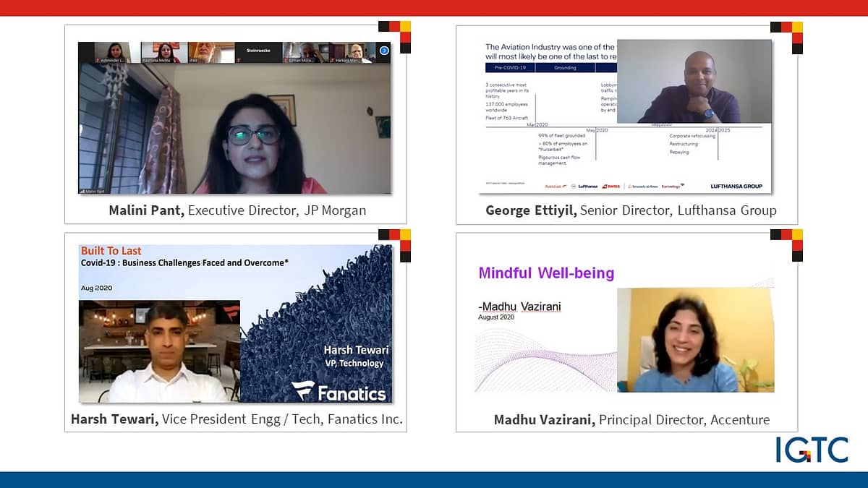Click 'Restructuring' on the timeline slide

(x=684, y=144)
